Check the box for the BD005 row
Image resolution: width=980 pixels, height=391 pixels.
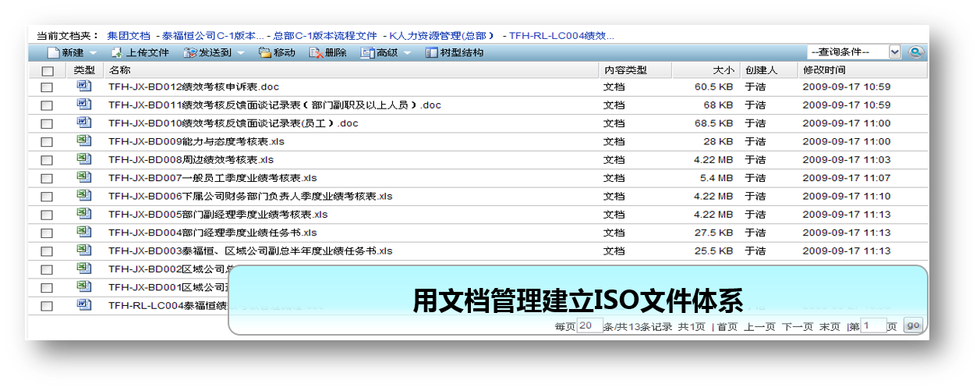click(47, 215)
